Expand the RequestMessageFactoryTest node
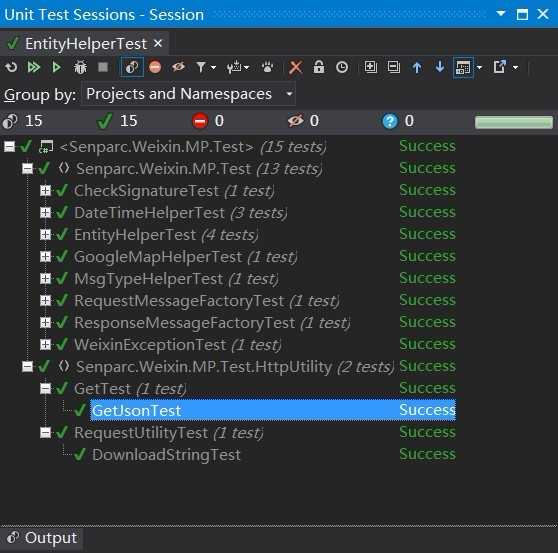 [x=45, y=301]
